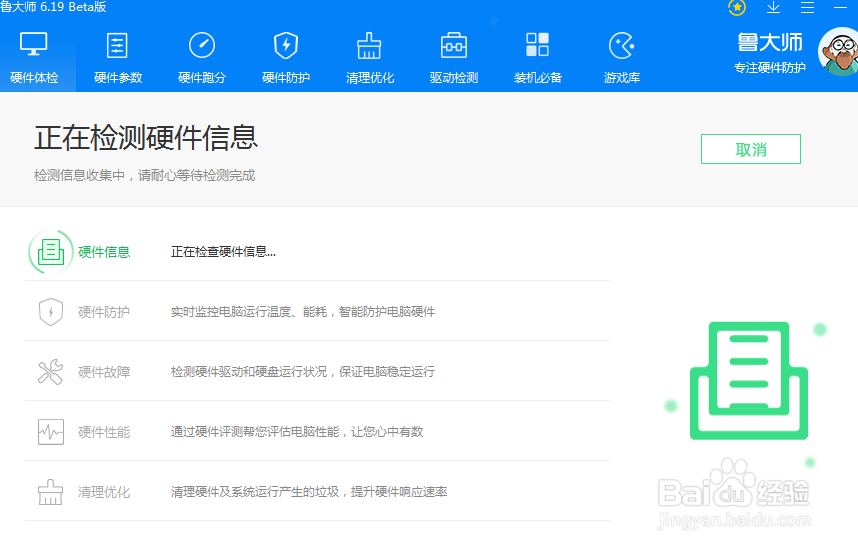858x549 pixels.
Task: Click the 鲁大师 6.19 Beta版 title text
Action: [53, 7]
